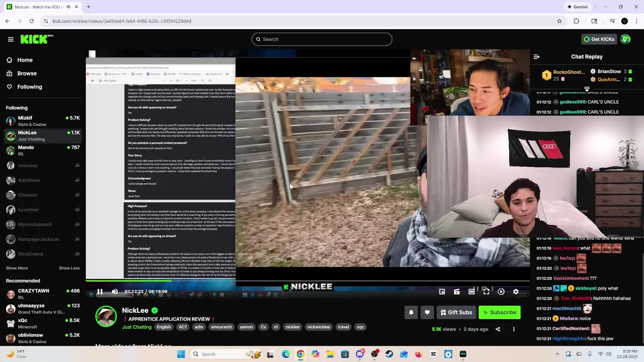Open weather widget on taskbar
Screen dimensions: 644x362
click(x=15, y=354)
